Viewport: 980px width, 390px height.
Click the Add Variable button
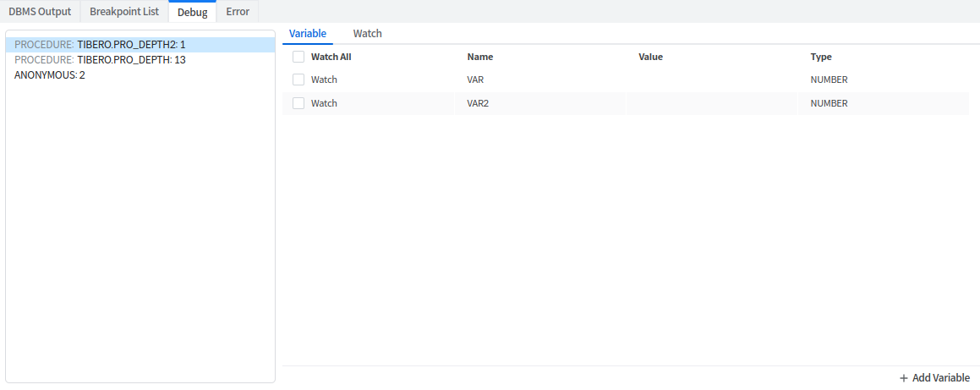pos(934,378)
